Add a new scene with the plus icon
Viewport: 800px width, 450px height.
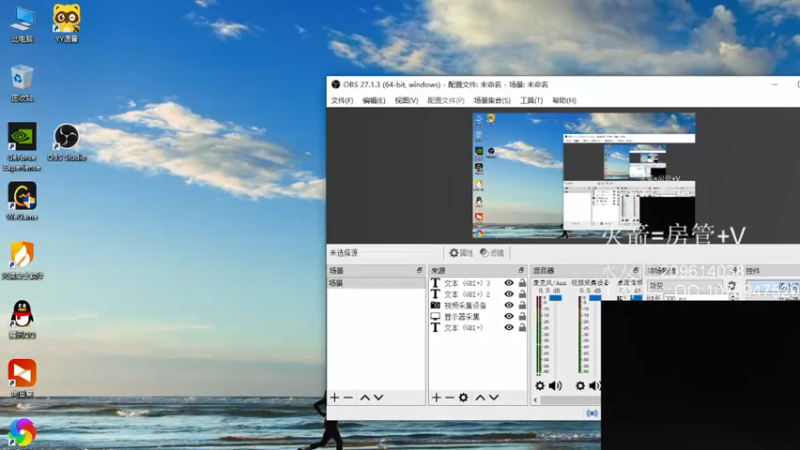[x=335, y=397]
